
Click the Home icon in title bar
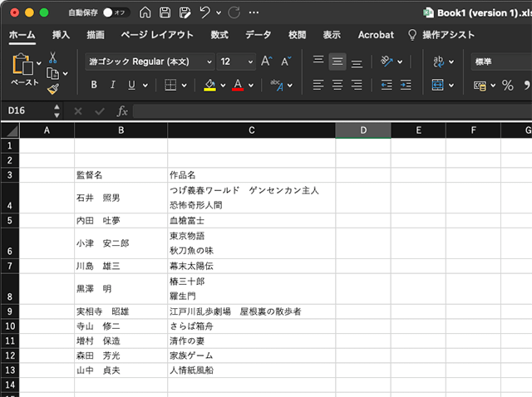click(145, 13)
